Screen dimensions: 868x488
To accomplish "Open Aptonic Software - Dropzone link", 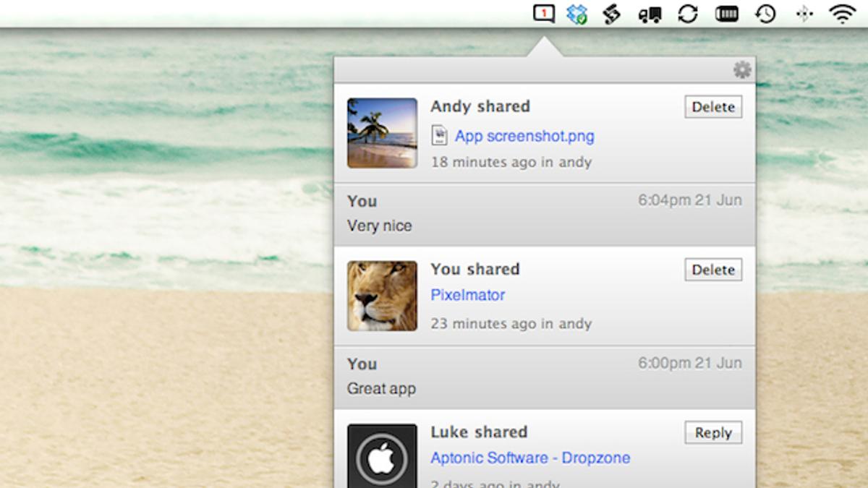I will [x=530, y=458].
